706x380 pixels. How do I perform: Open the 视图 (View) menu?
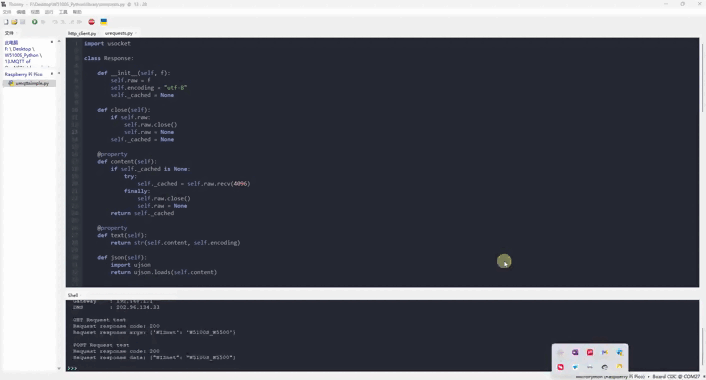tap(35, 12)
